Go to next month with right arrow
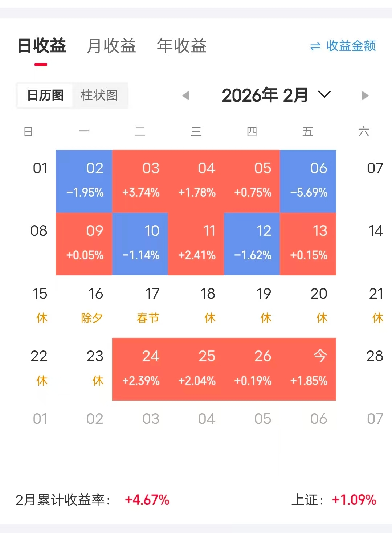 pos(365,96)
